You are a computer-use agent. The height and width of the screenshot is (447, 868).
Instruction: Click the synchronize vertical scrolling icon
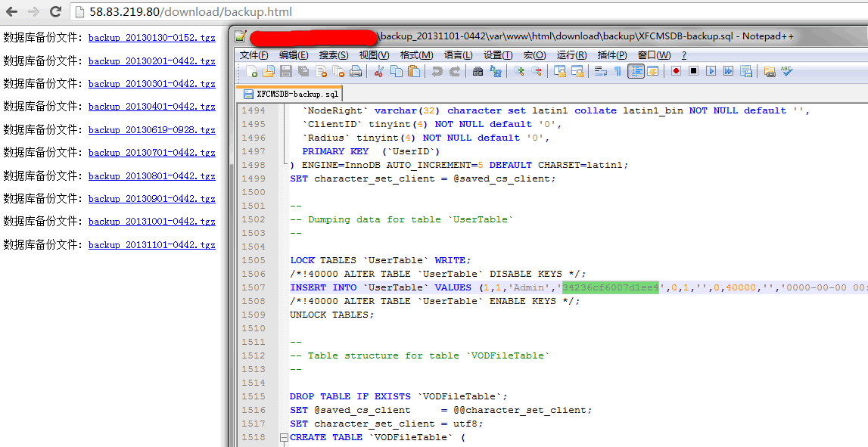[x=560, y=71]
